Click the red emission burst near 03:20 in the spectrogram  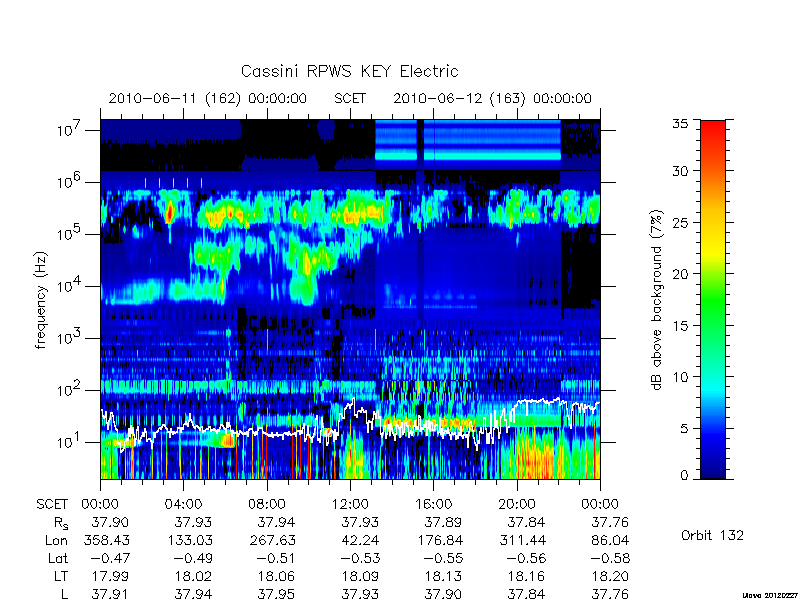(x=169, y=212)
